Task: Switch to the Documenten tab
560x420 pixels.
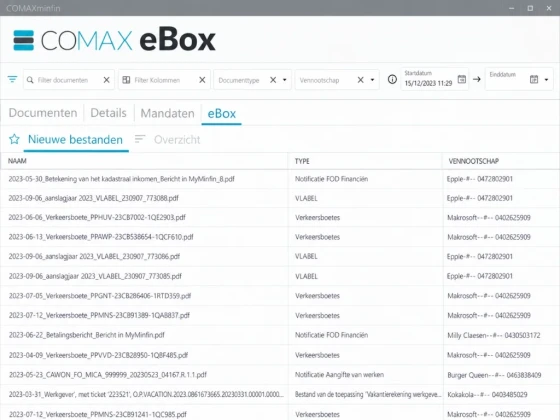Action: 43,113
